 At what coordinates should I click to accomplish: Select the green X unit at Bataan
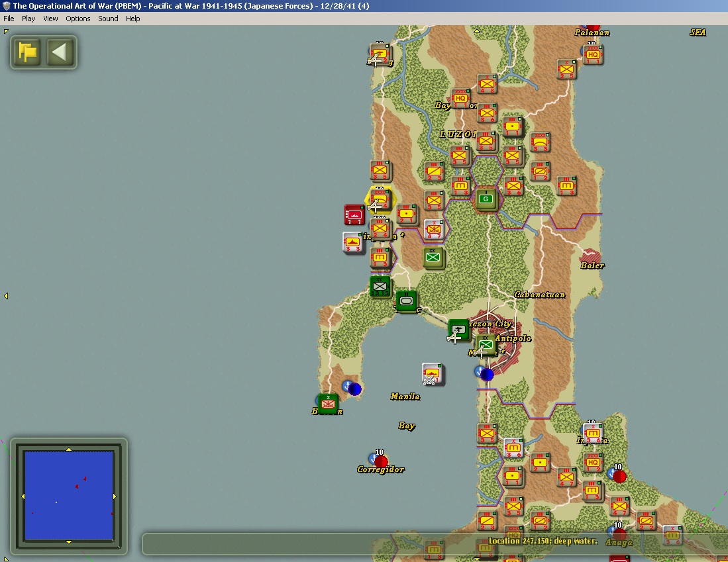tap(328, 403)
